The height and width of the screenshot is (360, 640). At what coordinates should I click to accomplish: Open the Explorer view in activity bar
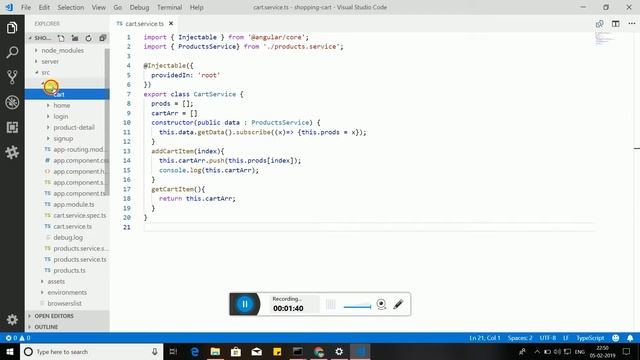point(12,28)
